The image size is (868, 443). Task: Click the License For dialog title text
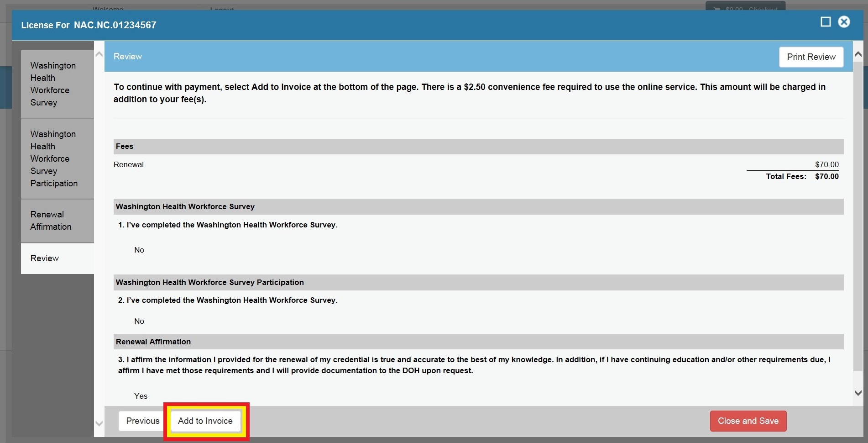click(x=89, y=25)
